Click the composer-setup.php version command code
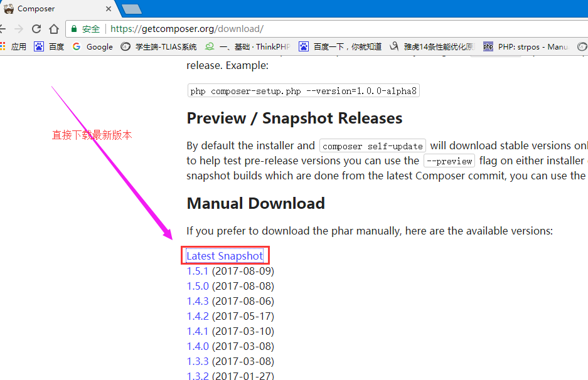The width and height of the screenshot is (588, 380). (x=303, y=91)
